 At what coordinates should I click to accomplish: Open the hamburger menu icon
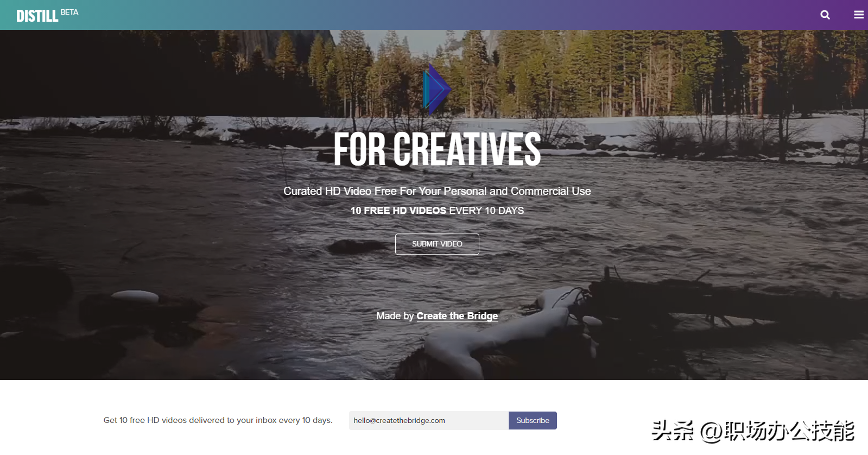[859, 15]
